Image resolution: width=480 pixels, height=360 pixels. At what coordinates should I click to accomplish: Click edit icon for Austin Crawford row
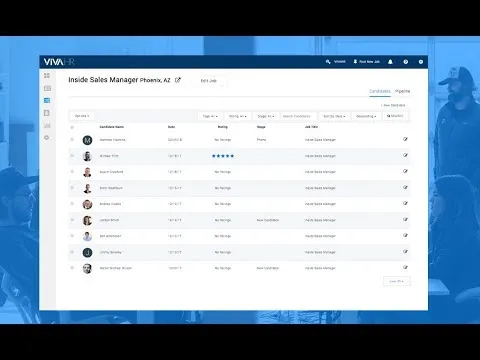click(x=405, y=171)
